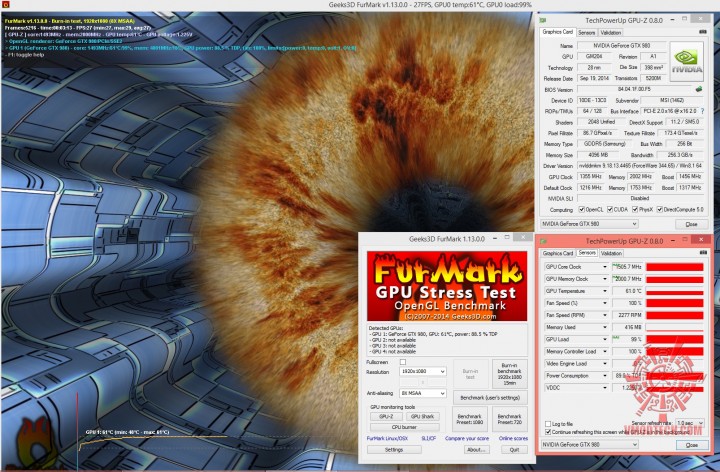Image resolution: width=720 pixels, height=472 pixels.
Task: Click the BIOS Version field
Action: click(634, 89)
